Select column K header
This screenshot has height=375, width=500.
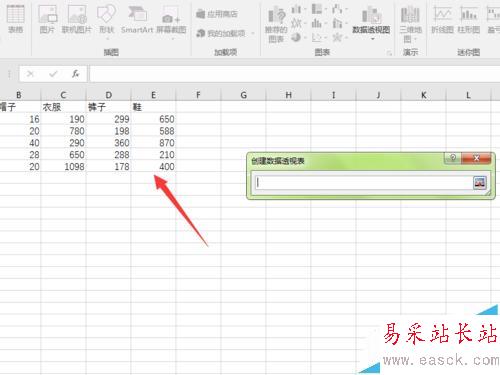(423, 95)
